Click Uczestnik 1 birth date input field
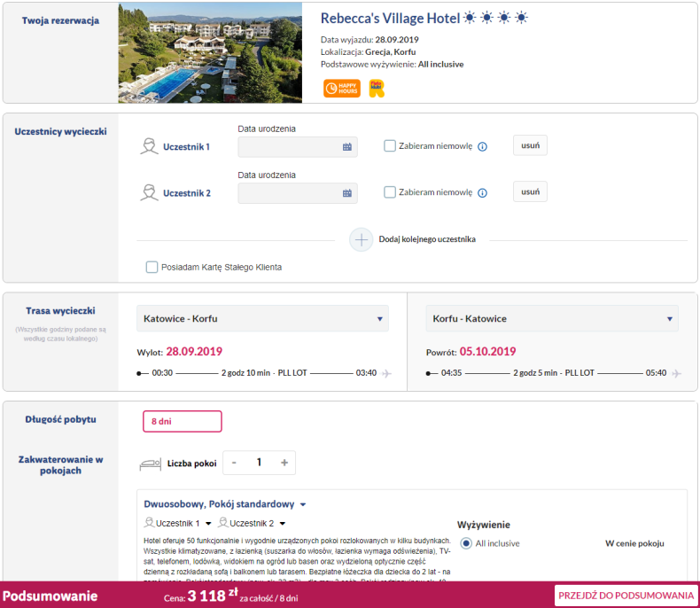The height and width of the screenshot is (608, 700). pyautogui.click(x=298, y=147)
